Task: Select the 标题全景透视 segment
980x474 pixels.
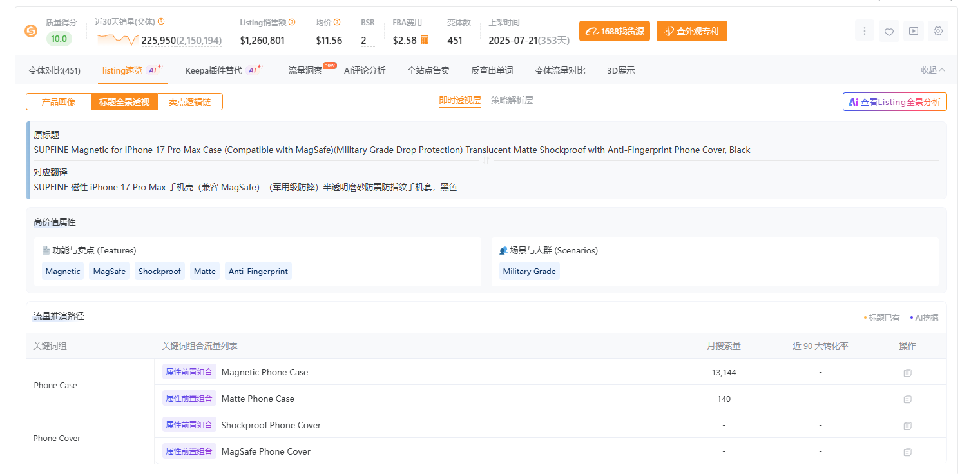Action: [x=124, y=102]
